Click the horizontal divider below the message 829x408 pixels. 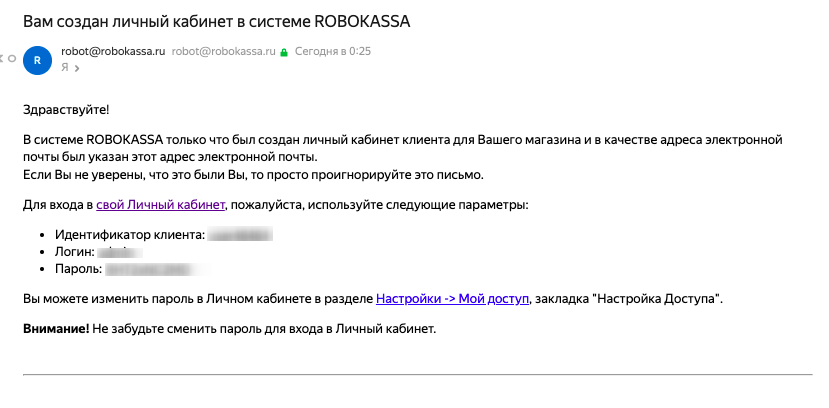tap(417, 375)
